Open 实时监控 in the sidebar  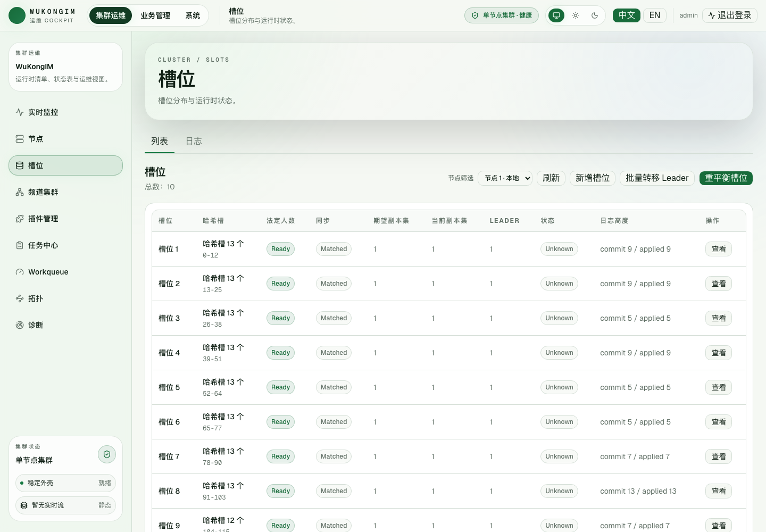click(x=65, y=112)
